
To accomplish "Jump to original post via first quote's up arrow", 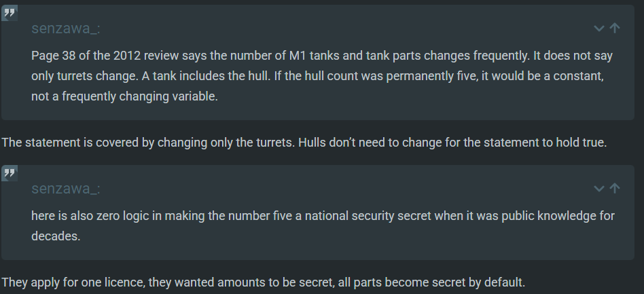I will coord(615,28).
